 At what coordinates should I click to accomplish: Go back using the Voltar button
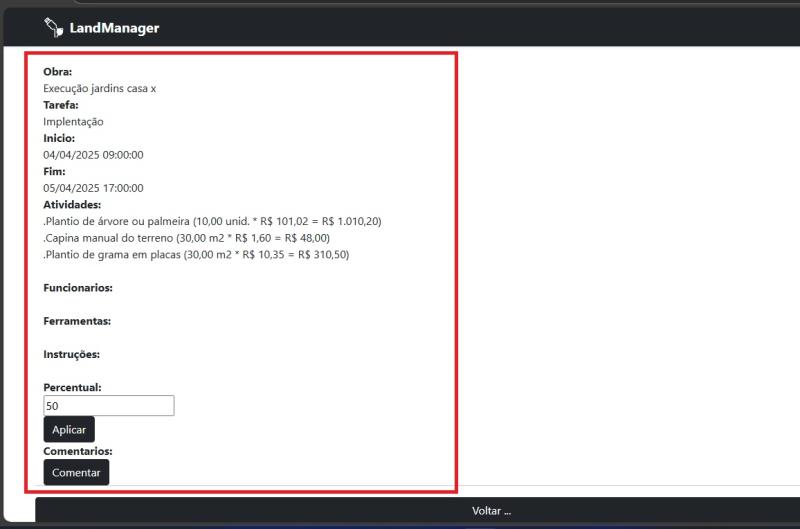(490, 511)
